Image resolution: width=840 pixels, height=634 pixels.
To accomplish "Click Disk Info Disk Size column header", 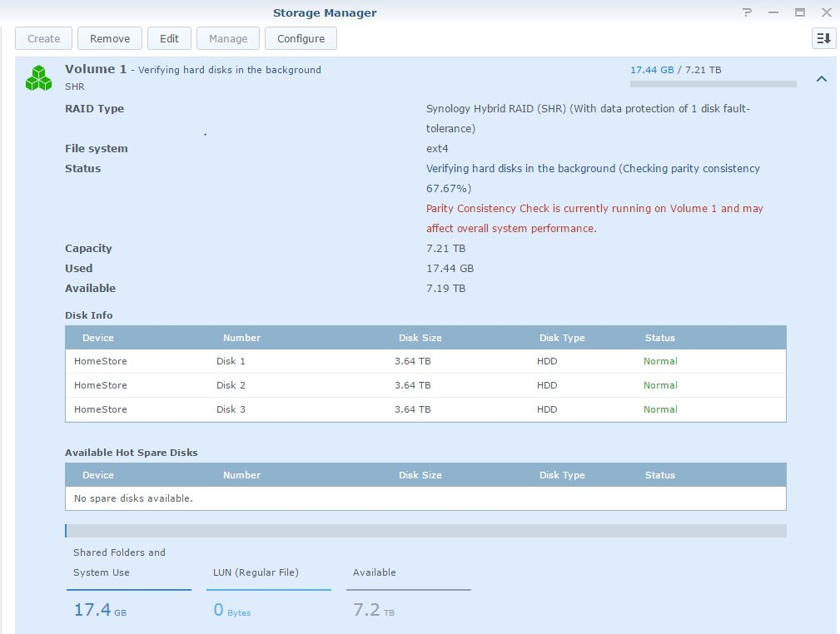I will click(x=420, y=338).
